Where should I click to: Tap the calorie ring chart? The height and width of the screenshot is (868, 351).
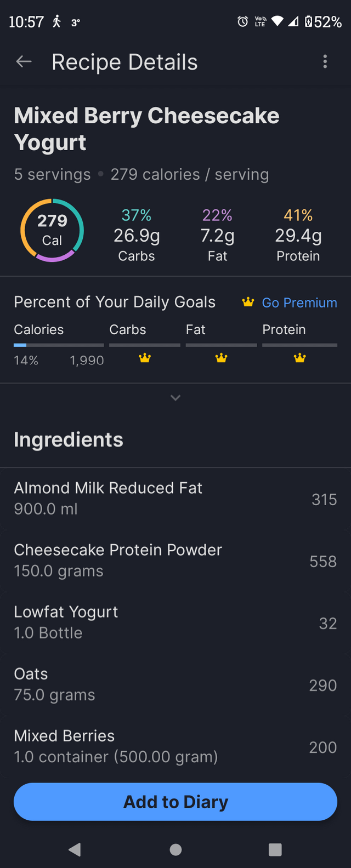pyautogui.click(x=52, y=230)
